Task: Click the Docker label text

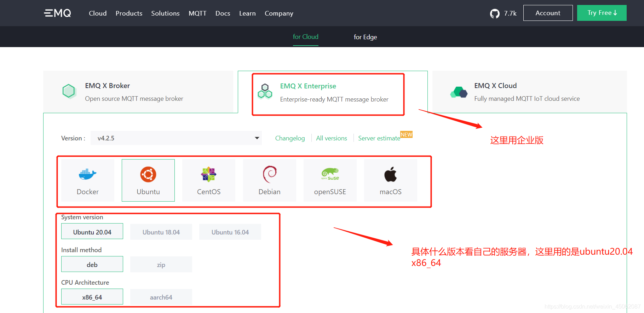Action: coord(88,192)
